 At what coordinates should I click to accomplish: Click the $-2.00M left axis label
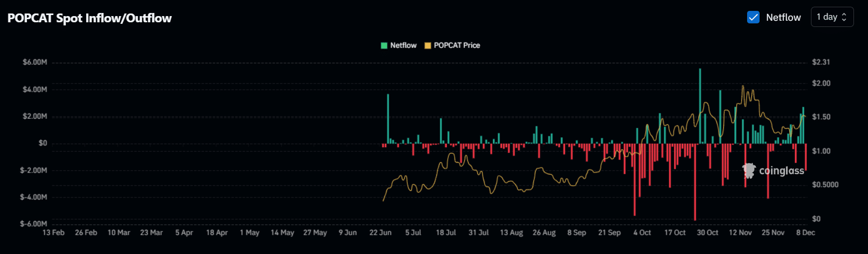pyautogui.click(x=33, y=170)
